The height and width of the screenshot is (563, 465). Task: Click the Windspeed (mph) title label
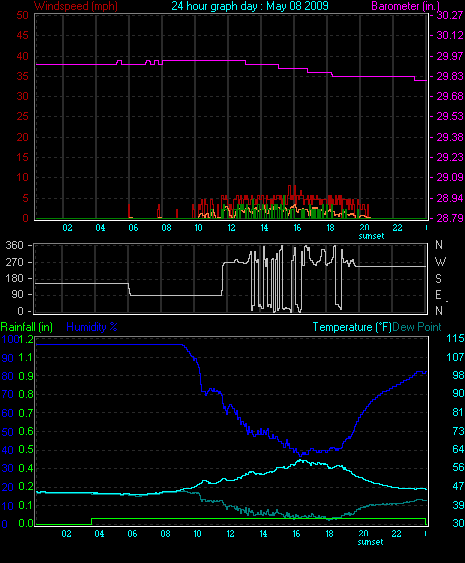[76, 6]
